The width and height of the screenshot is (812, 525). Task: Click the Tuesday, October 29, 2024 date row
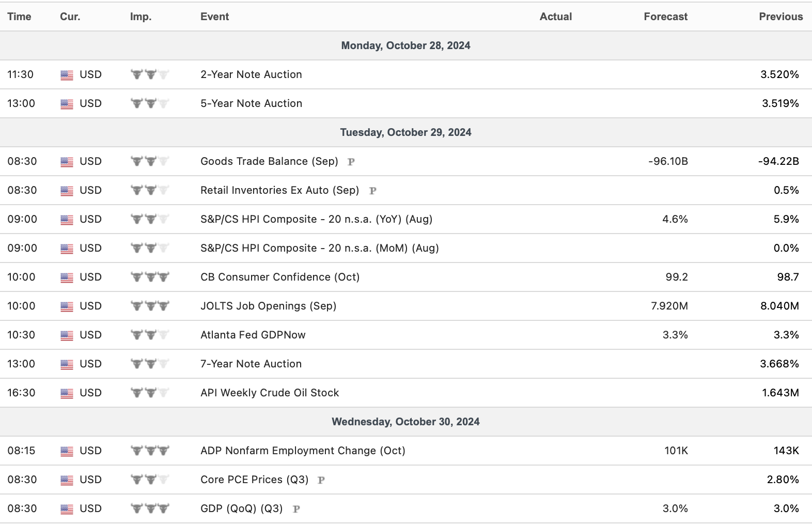[405, 132]
